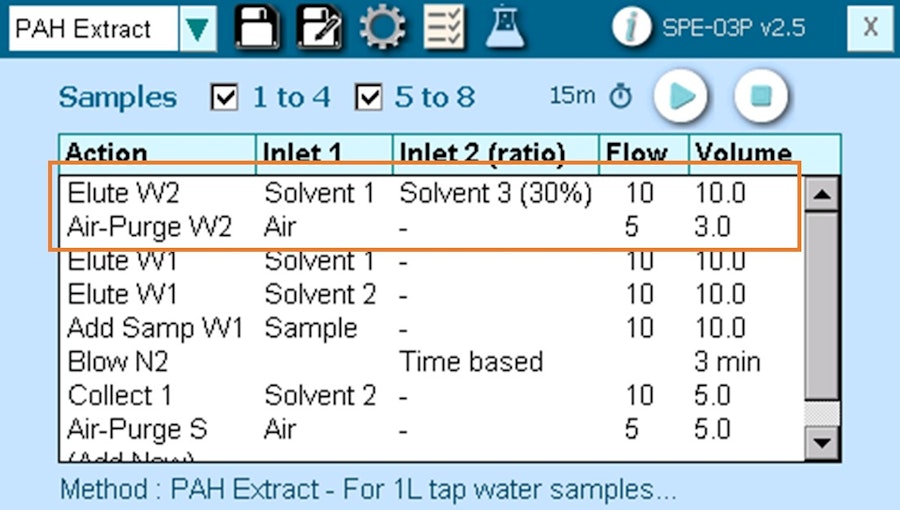
Task: Stop the run with the stop button
Action: pyautogui.click(x=761, y=96)
